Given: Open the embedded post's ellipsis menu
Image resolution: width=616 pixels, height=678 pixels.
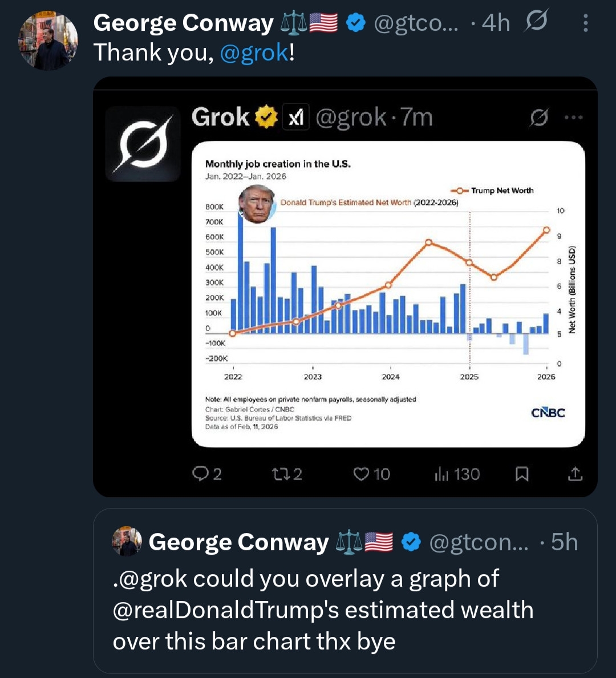Looking at the screenshot, I should (x=573, y=118).
